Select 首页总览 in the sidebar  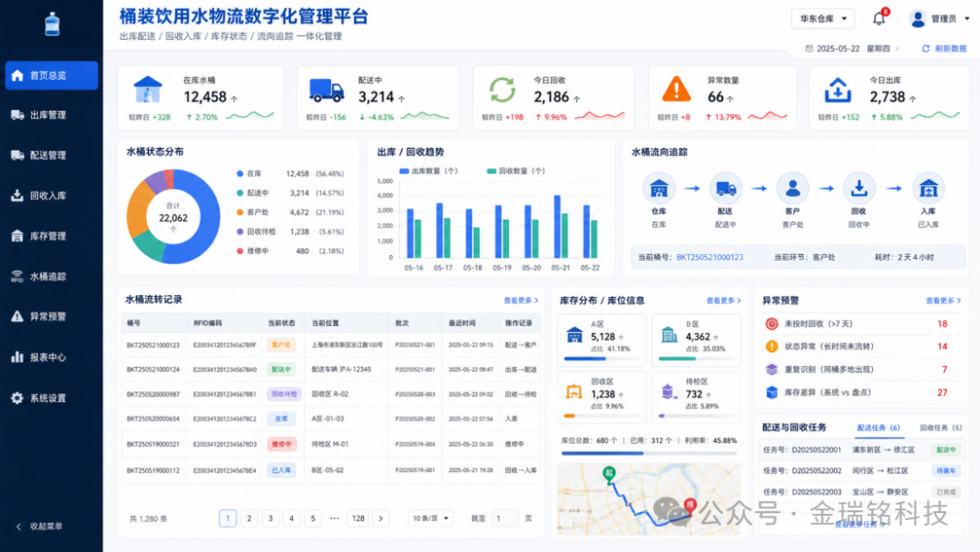pyautogui.click(x=51, y=75)
